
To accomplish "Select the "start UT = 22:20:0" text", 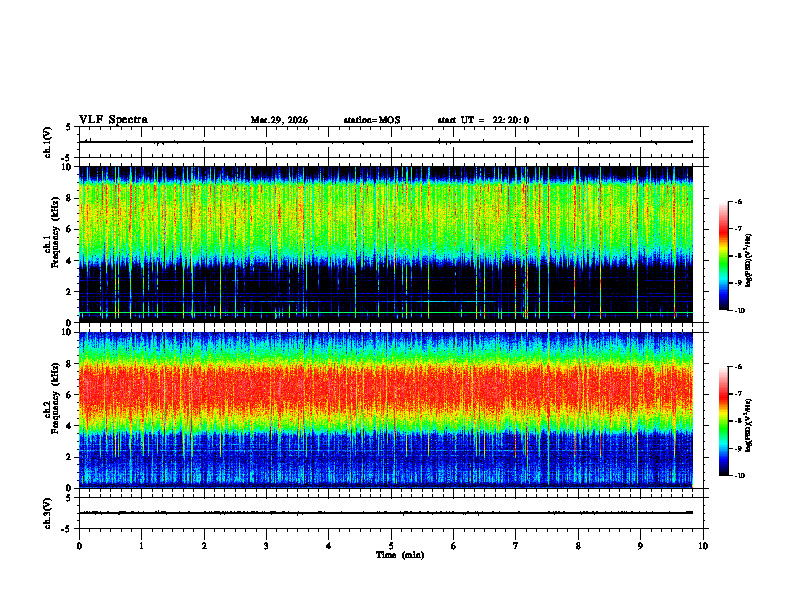I will (483, 120).
